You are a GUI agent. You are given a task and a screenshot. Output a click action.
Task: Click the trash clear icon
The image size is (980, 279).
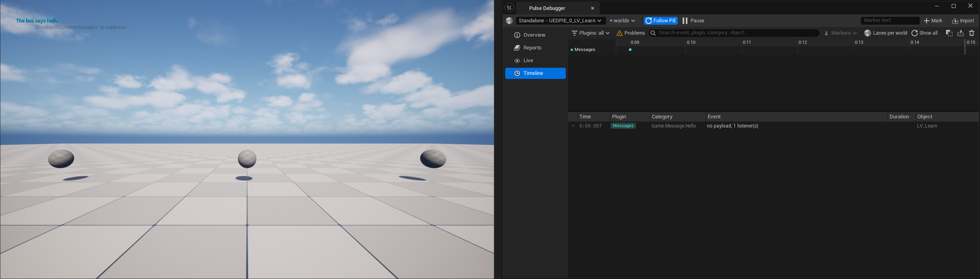(971, 33)
